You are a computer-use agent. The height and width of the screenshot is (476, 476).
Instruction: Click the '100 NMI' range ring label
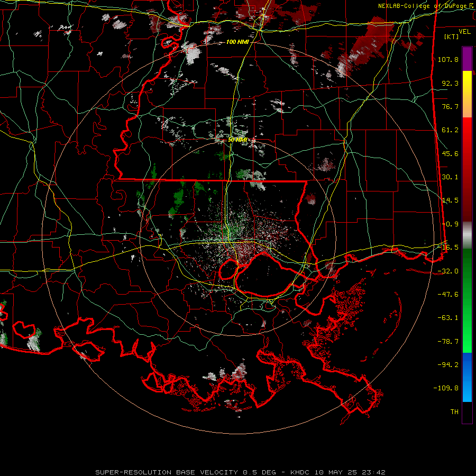point(237,42)
